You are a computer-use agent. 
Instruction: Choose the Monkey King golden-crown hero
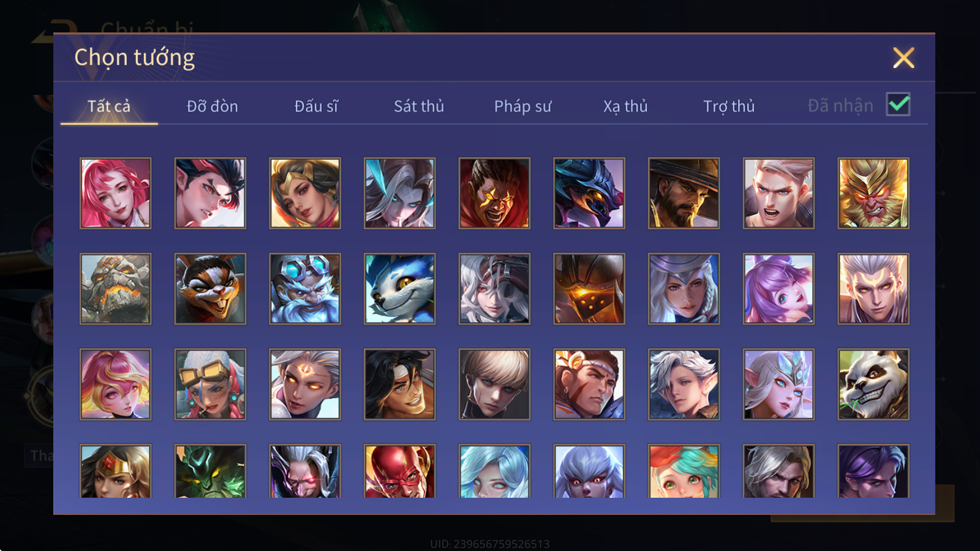873,193
